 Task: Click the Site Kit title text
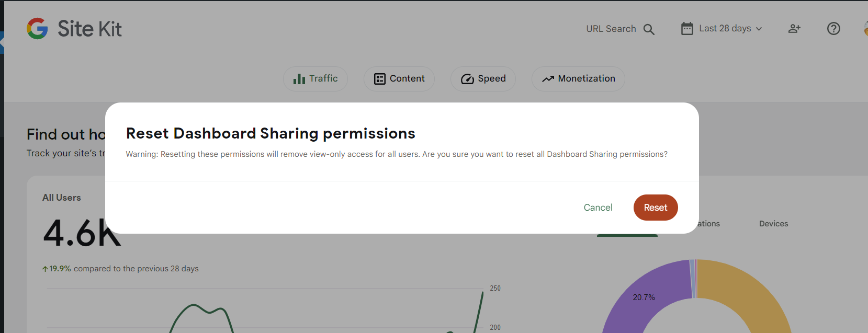click(89, 29)
